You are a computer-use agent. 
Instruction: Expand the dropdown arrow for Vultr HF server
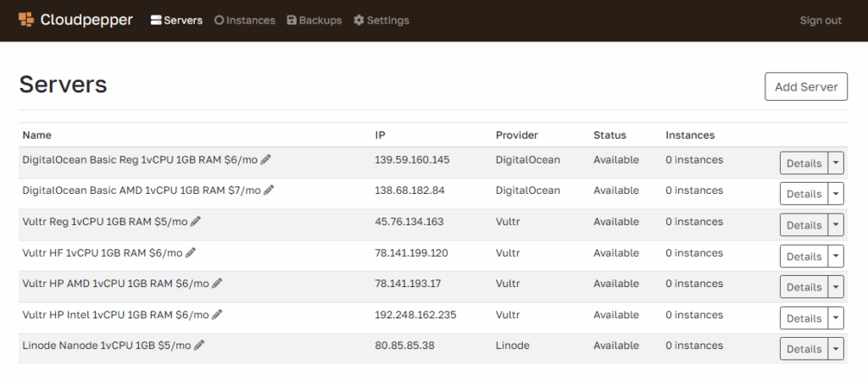pos(836,257)
